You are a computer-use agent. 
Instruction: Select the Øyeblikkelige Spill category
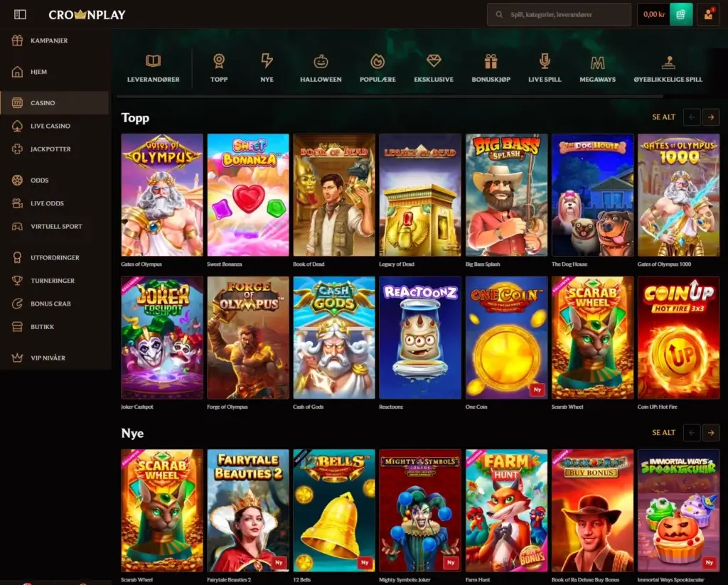[668, 68]
